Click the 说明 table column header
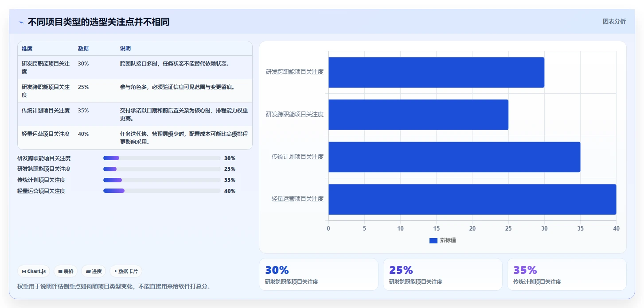The image size is (644, 308). pos(125,49)
